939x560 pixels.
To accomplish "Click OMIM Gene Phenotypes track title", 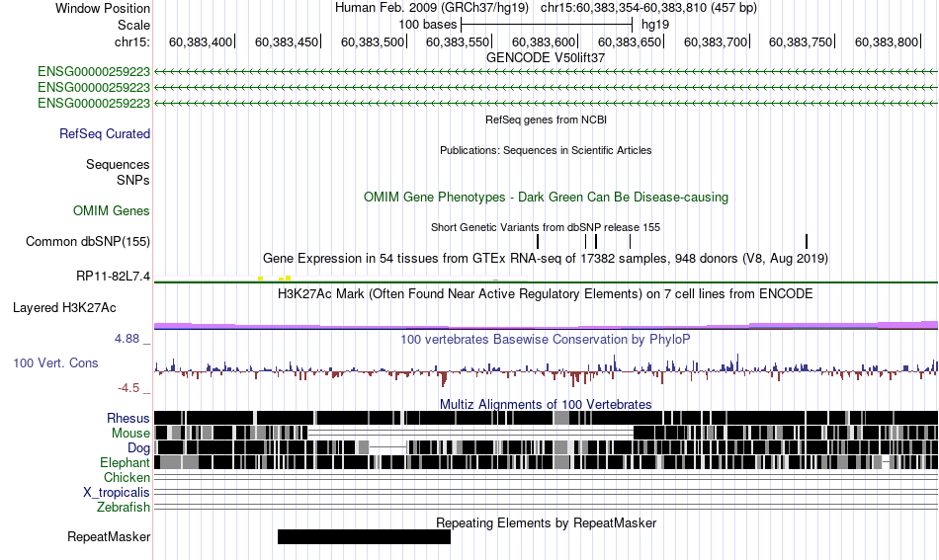I will click(546, 198).
